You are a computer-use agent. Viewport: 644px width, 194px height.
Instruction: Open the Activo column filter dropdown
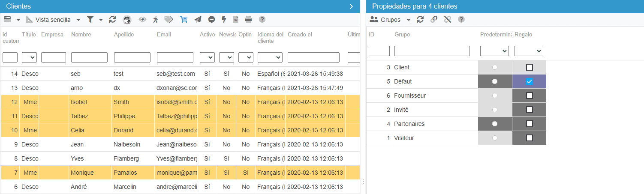(x=207, y=57)
